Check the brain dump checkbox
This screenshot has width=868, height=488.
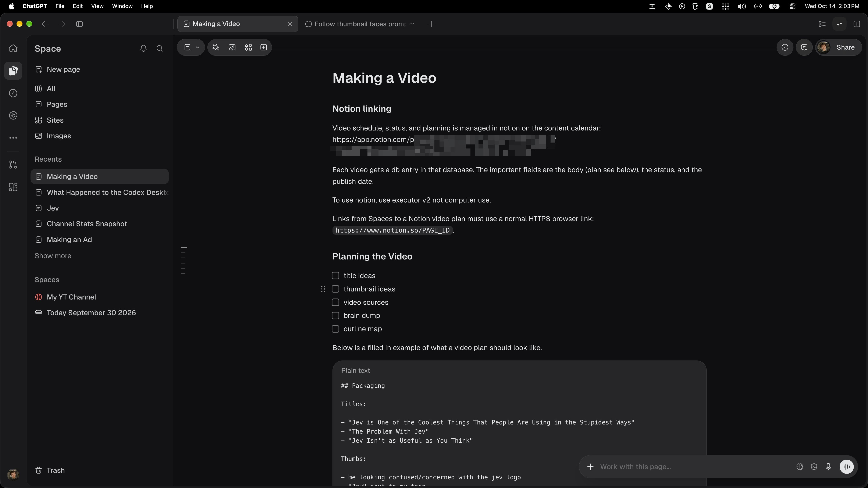[335, 316]
